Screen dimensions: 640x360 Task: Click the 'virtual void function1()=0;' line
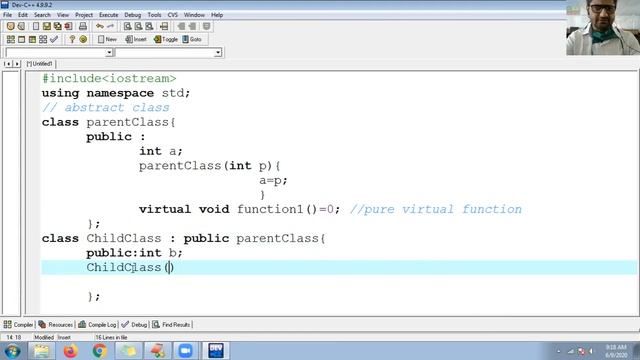[239, 209]
